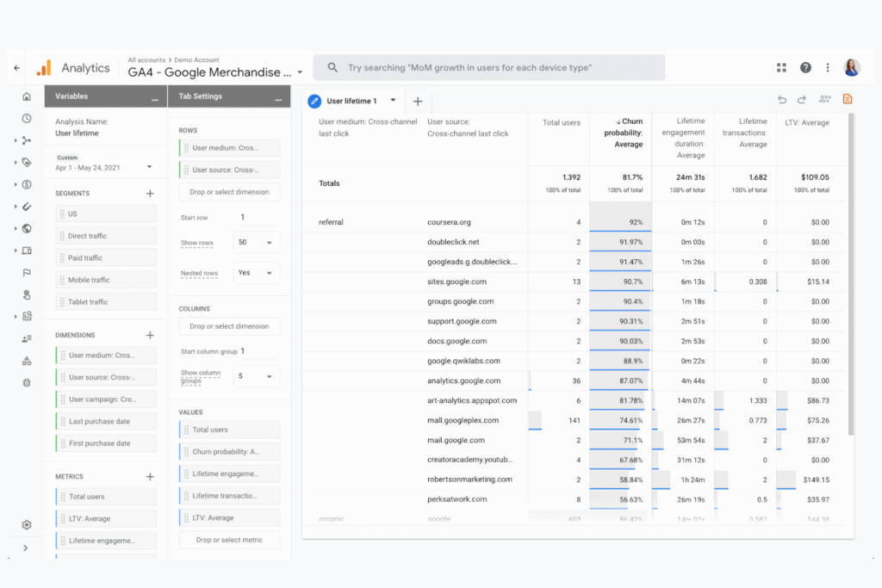The width and height of the screenshot is (882, 588).
Task: Export the exploration data icon
Action: (x=848, y=99)
